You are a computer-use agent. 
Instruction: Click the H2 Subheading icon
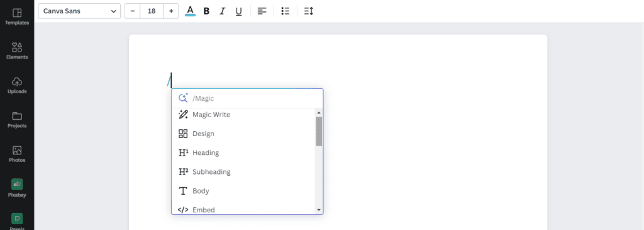point(183,171)
